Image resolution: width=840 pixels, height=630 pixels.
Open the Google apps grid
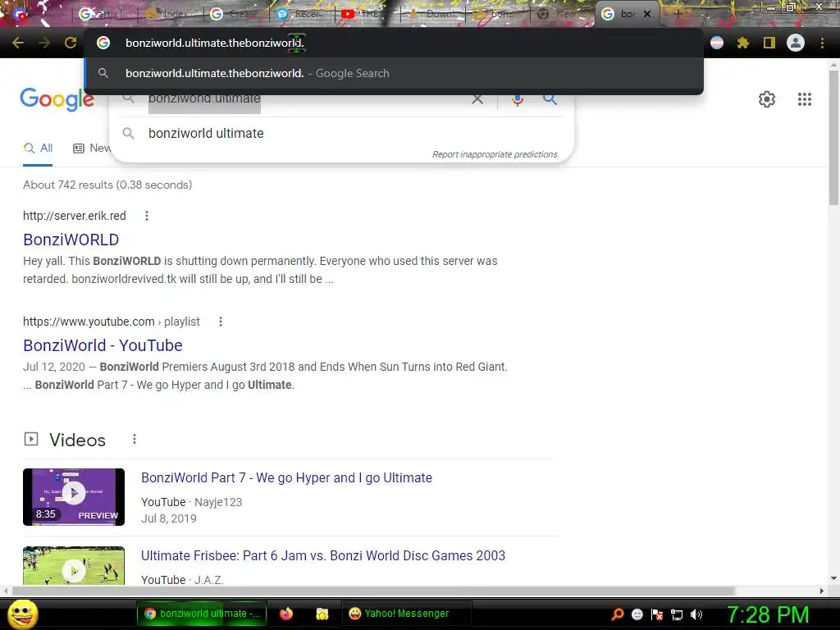[x=804, y=99]
